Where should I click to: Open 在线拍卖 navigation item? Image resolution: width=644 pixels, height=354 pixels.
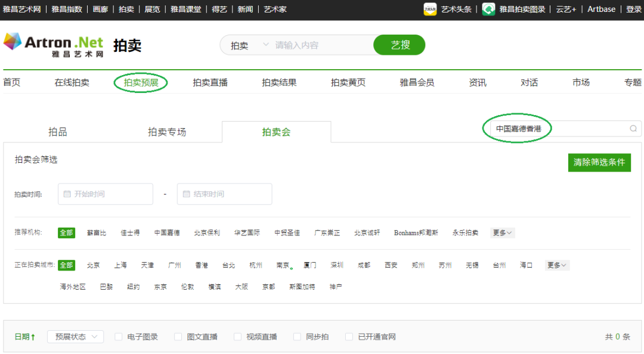click(72, 83)
